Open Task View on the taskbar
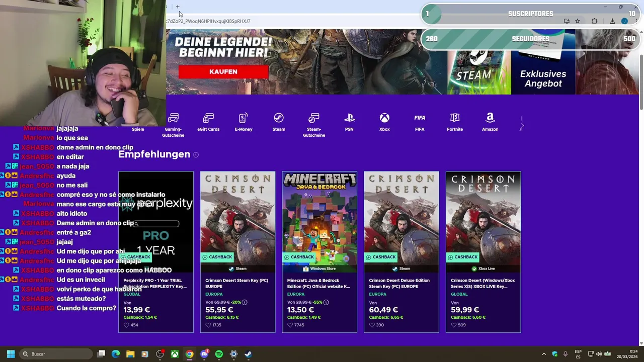The image size is (644, 362). 101,354
